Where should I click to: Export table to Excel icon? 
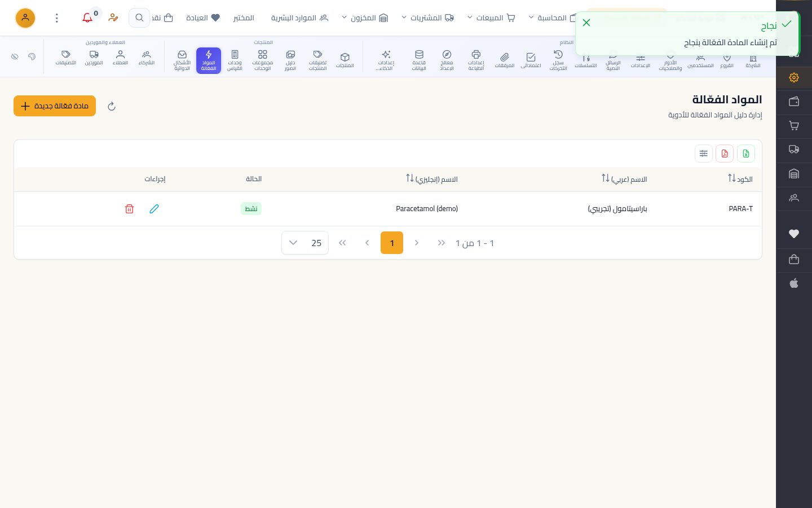pos(746,154)
